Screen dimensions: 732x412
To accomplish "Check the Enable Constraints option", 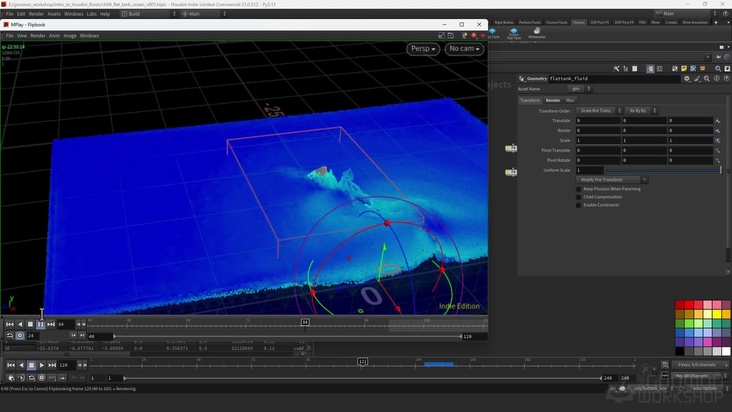I will (579, 204).
